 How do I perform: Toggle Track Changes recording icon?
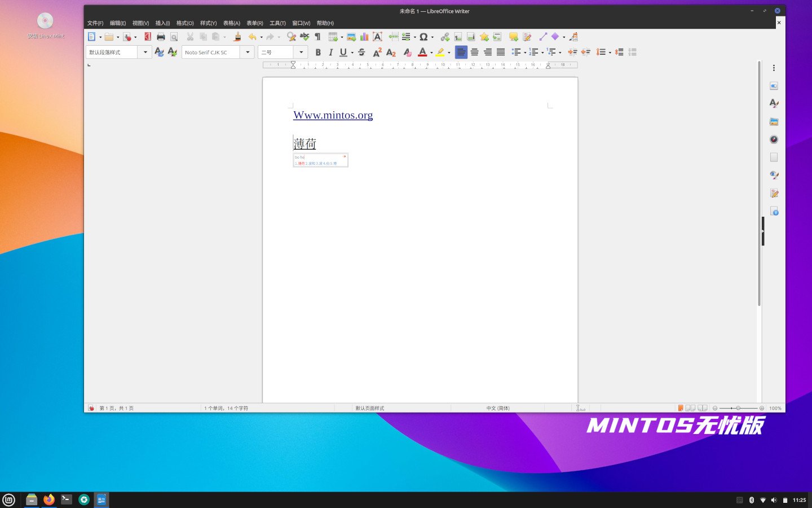pos(527,37)
